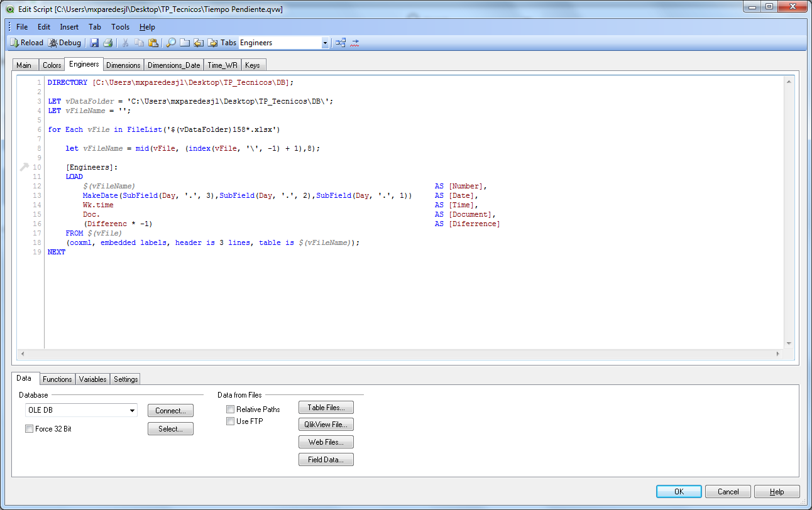Select the Data bottom tab

coord(24,378)
